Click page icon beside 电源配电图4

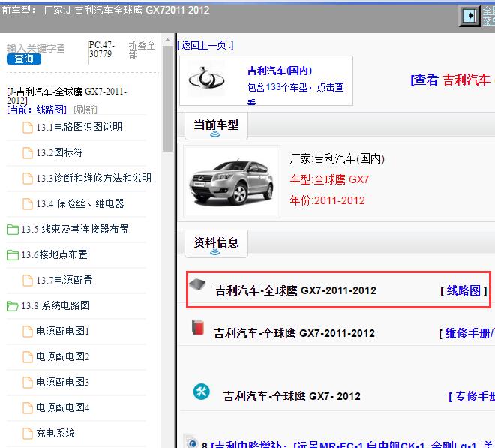(x=28, y=408)
